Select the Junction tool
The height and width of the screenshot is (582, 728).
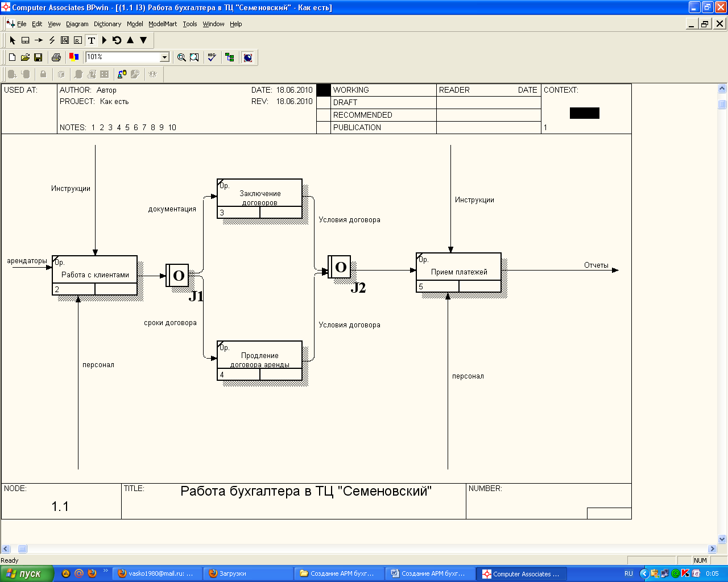click(x=65, y=40)
